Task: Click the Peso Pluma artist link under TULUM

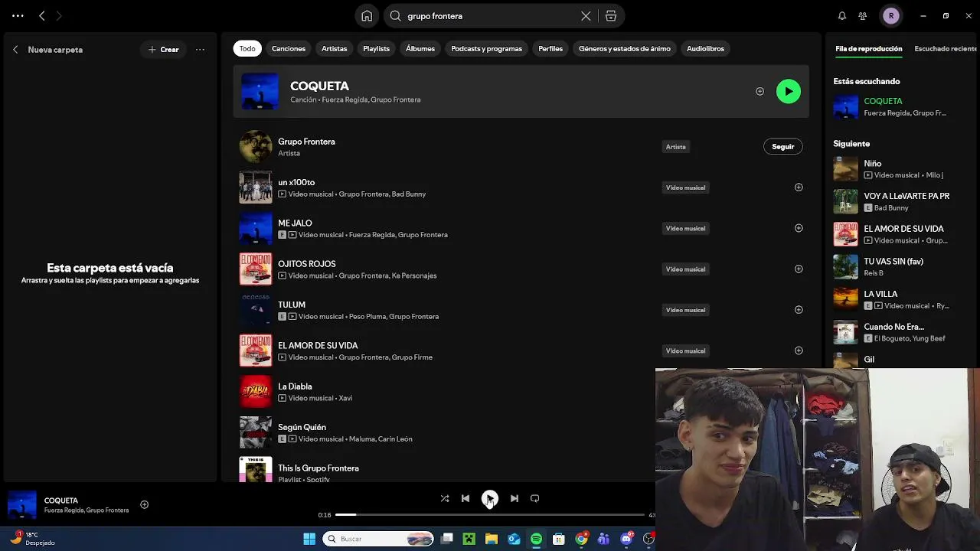Action: [x=366, y=317]
